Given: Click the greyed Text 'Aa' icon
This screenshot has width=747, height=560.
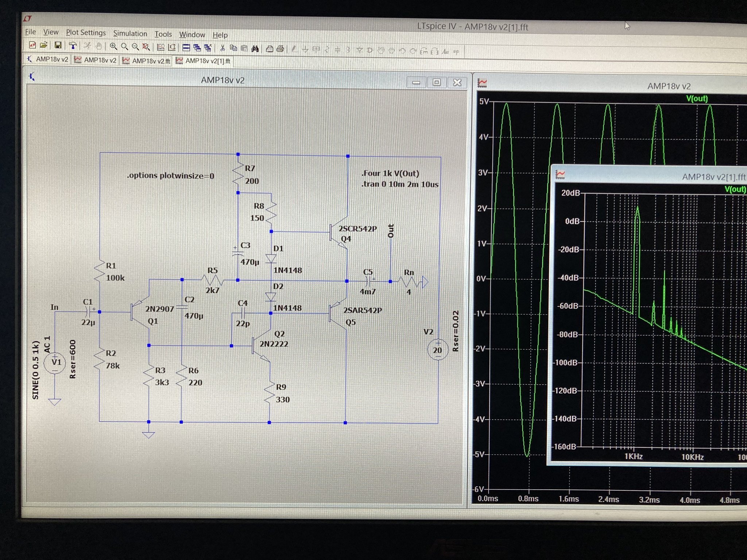Looking at the screenshot, I should click(445, 51).
